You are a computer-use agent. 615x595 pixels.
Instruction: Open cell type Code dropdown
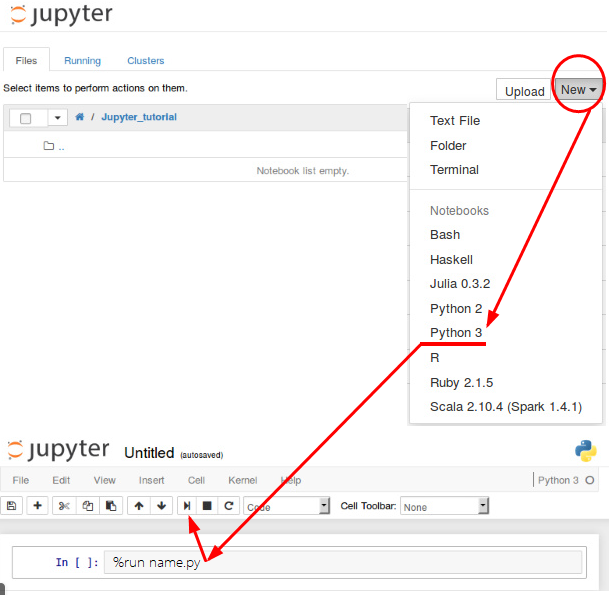tap(287, 506)
